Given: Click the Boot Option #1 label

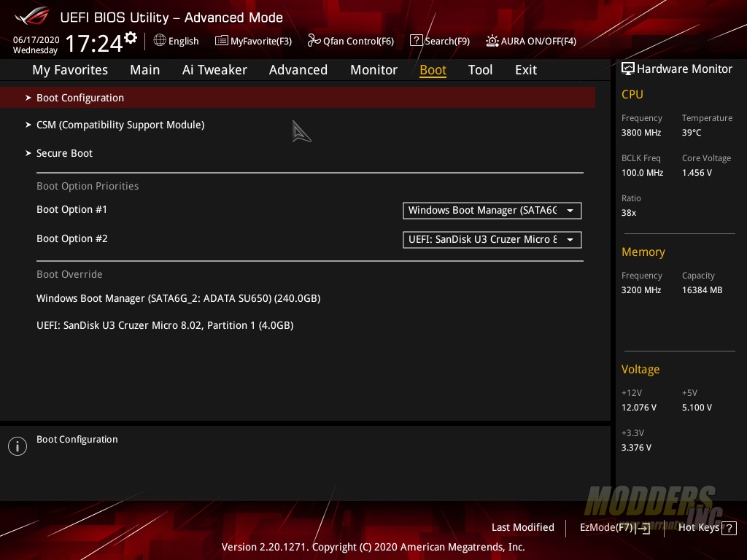Looking at the screenshot, I should coord(72,209).
